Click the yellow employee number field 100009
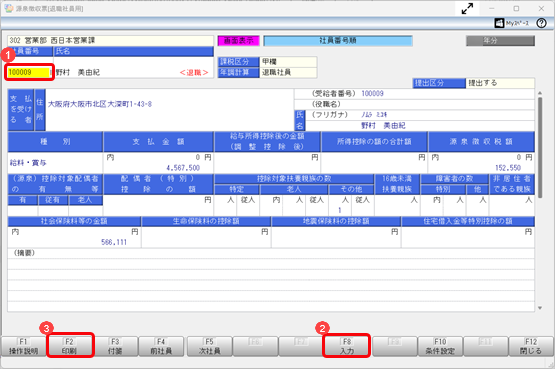This screenshot has height=369, width=555. (28, 73)
